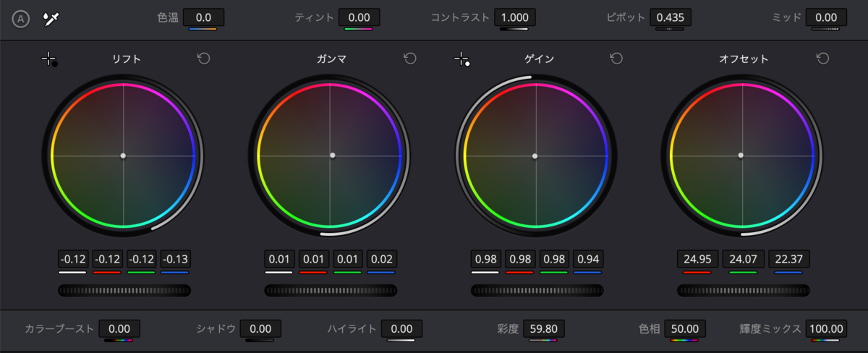
Task: Select ゲイン luminance value 0.98
Action: (485, 259)
